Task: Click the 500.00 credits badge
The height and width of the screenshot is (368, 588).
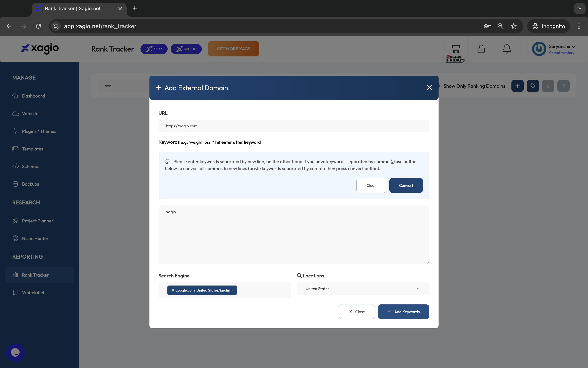Action: [x=186, y=49]
